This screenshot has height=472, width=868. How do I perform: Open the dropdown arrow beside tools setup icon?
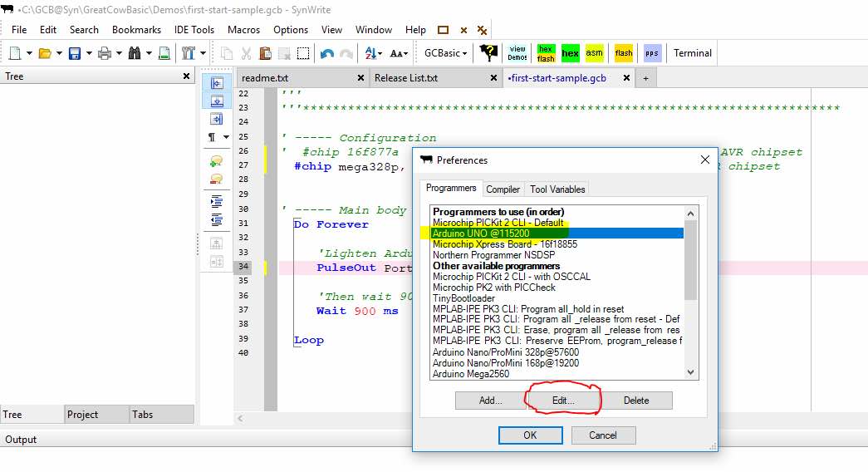coord(203,53)
